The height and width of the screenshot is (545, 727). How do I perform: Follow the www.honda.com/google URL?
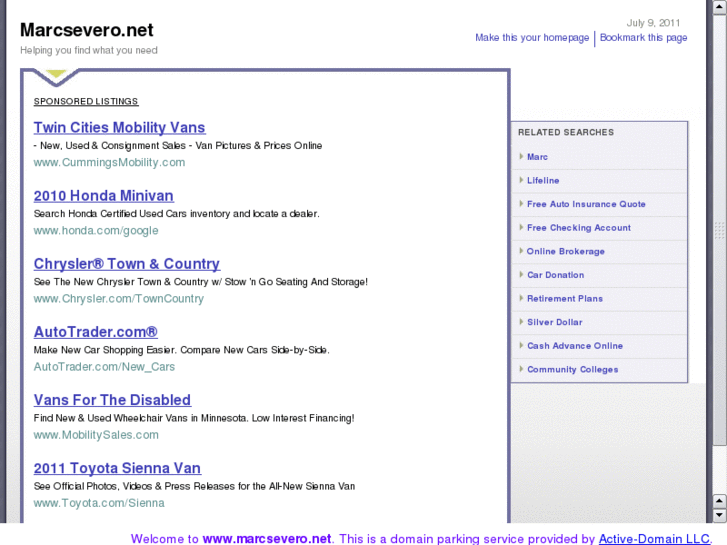96,231
